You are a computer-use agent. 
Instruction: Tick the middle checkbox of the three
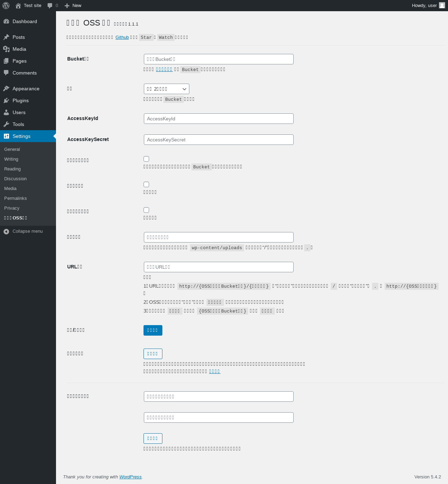click(146, 184)
